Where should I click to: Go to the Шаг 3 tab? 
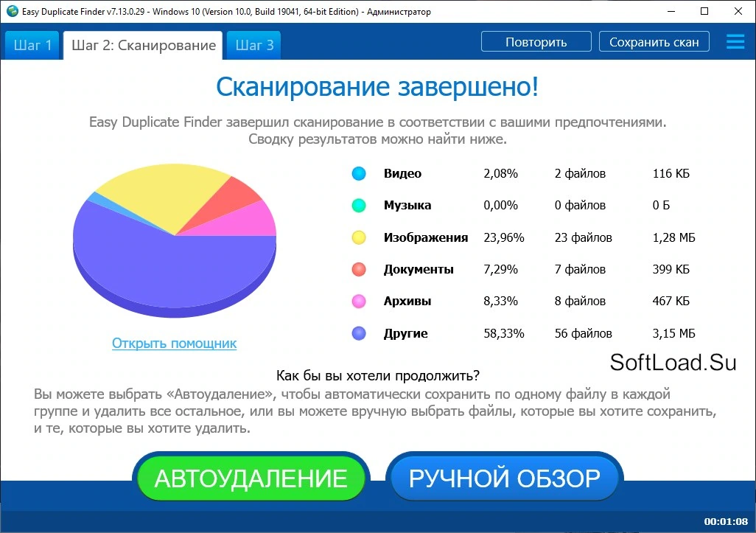254,46
